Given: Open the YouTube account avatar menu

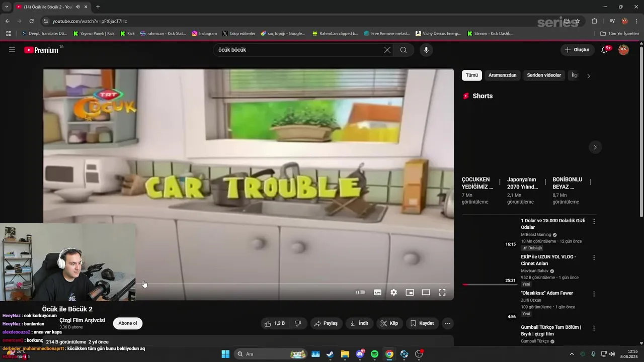Looking at the screenshot, I should [623, 50].
